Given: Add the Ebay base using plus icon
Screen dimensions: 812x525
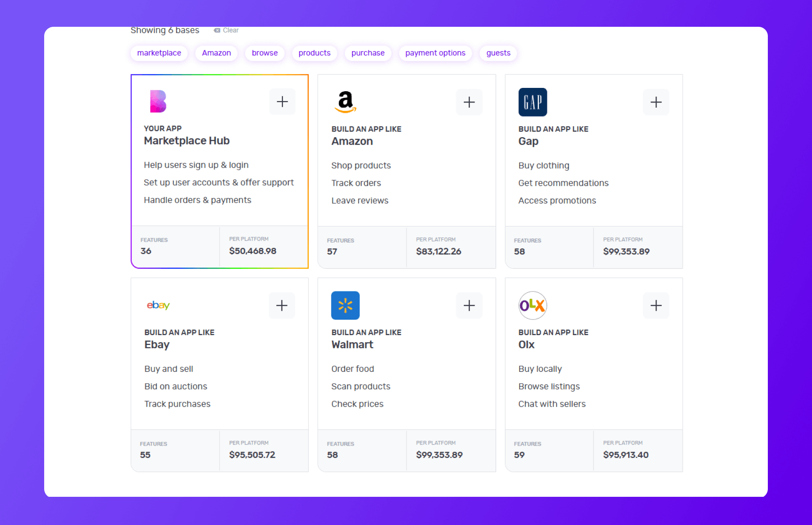Looking at the screenshot, I should pyautogui.click(x=282, y=306).
